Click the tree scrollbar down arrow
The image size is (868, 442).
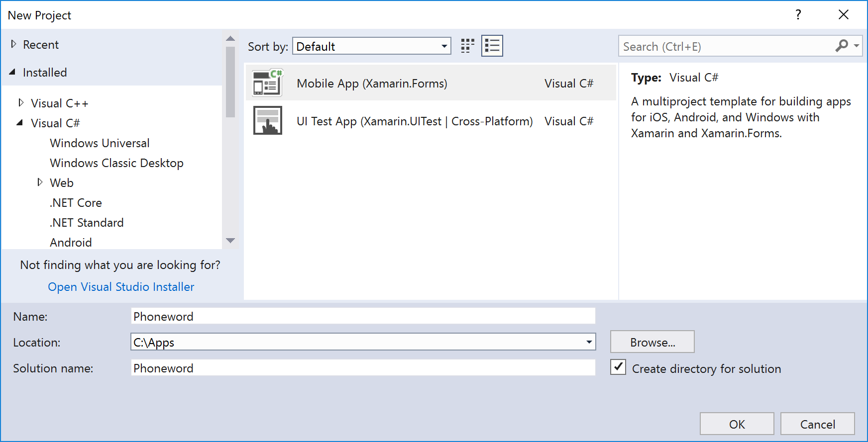(x=230, y=241)
